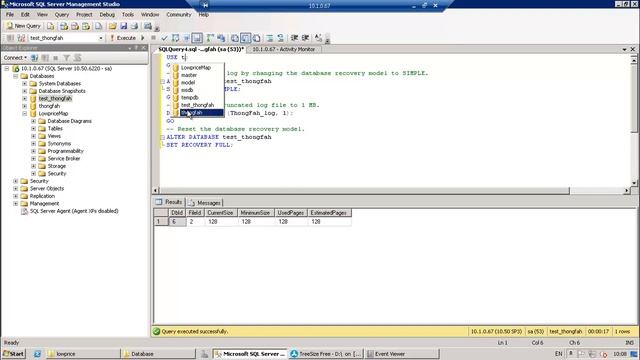Image resolution: width=640 pixels, height=360 pixels.
Task: Select SQL Server Agent node
Action: (x=74, y=211)
